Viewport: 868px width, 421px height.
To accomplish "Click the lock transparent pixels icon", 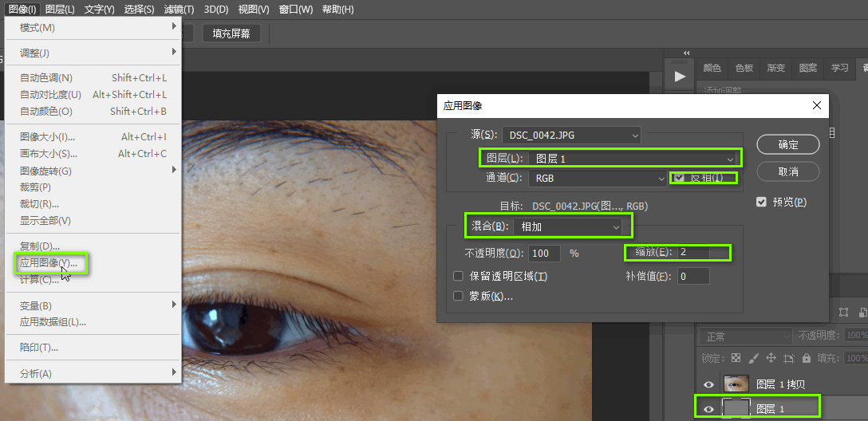I will [736, 358].
